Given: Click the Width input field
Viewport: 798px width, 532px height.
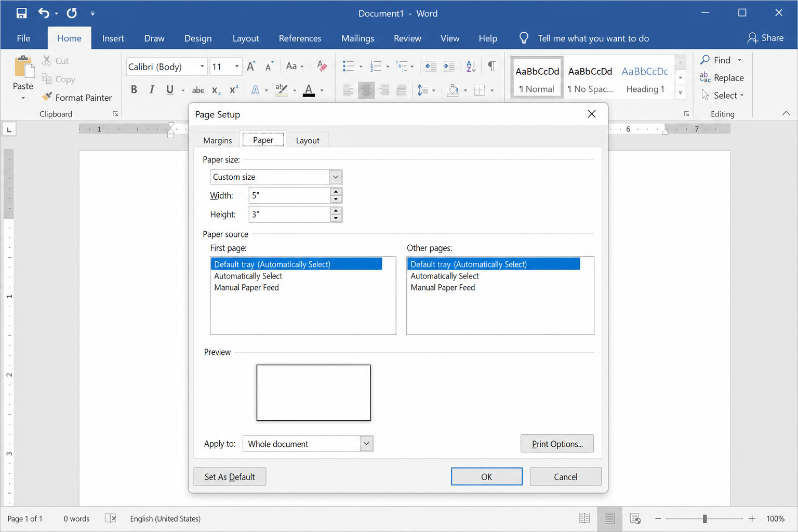Looking at the screenshot, I should click(x=289, y=195).
